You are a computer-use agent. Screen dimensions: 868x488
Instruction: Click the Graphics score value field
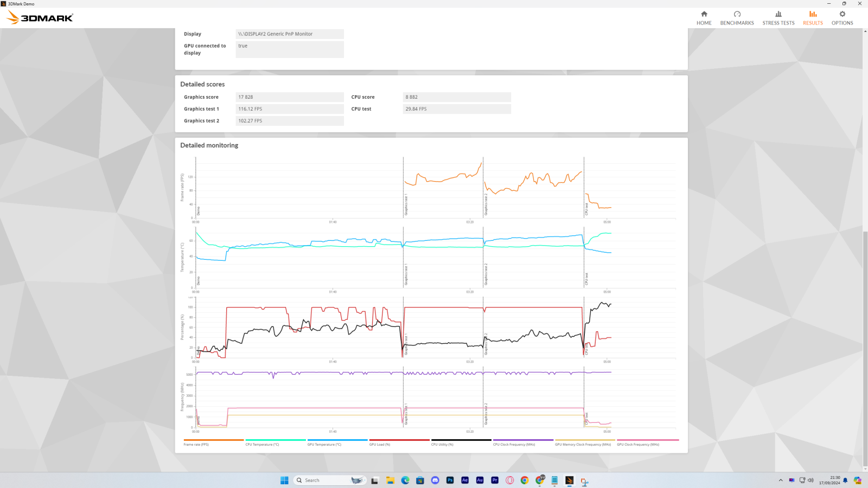click(289, 97)
